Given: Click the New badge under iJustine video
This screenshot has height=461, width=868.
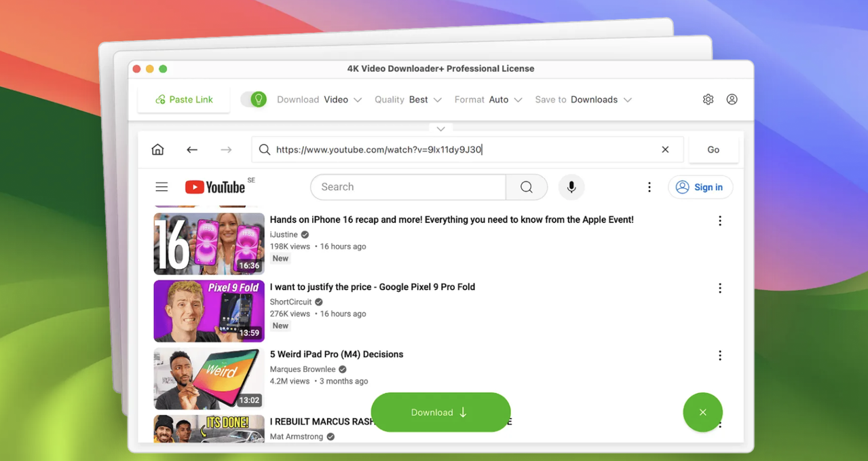Looking at the screenshot, I should [x=280, y=259].
